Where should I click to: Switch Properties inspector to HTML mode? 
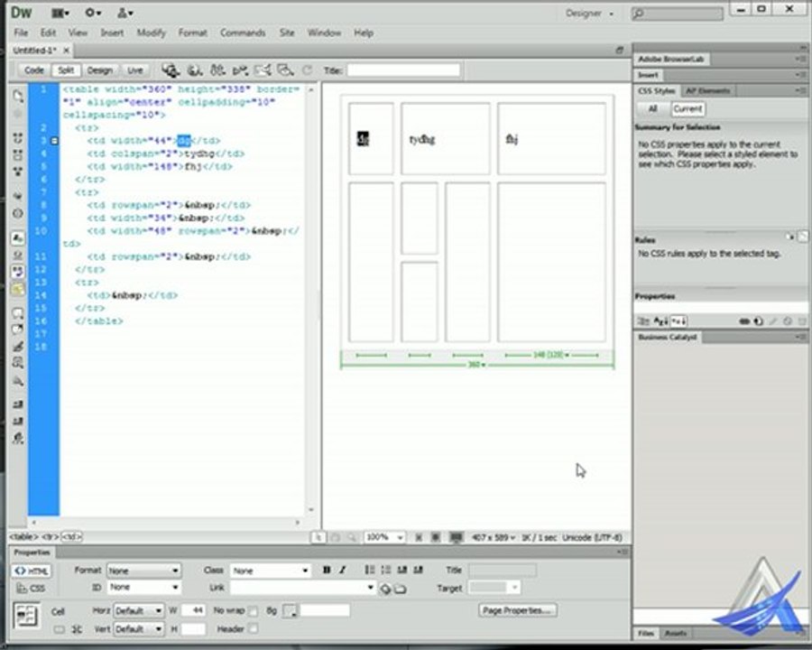tap(32, 571)
